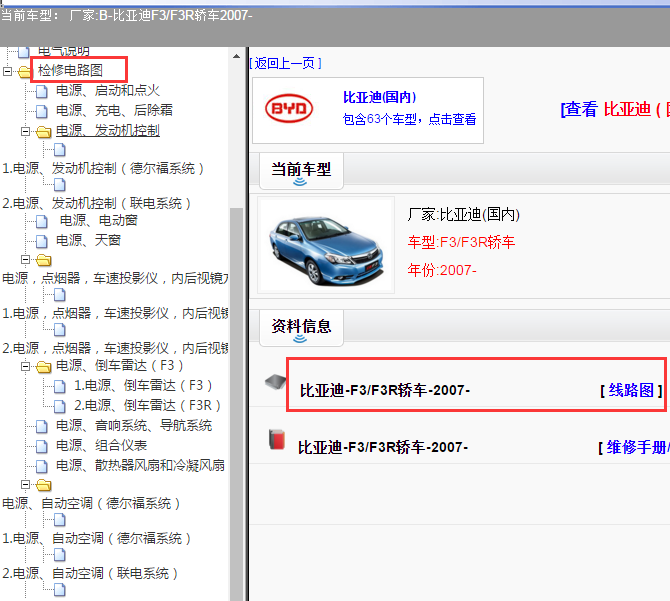Click tree panel scrollbar up arrow

point(236,56)
